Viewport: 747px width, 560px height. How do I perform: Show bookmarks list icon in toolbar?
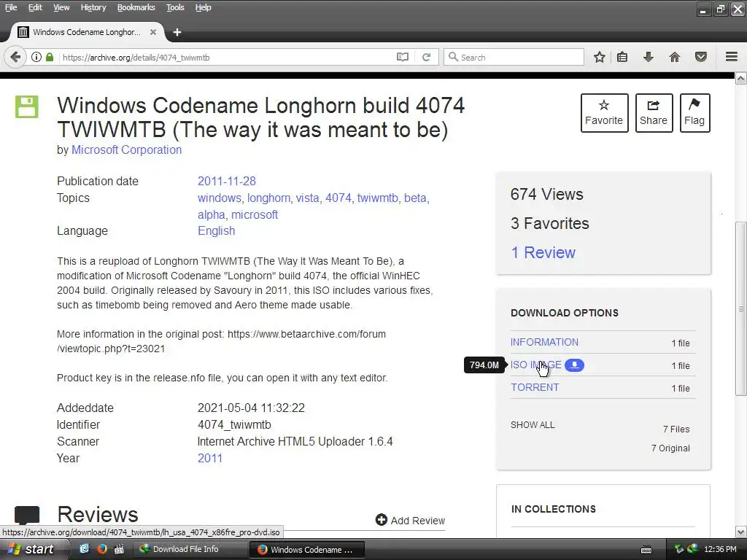point(622,57)
